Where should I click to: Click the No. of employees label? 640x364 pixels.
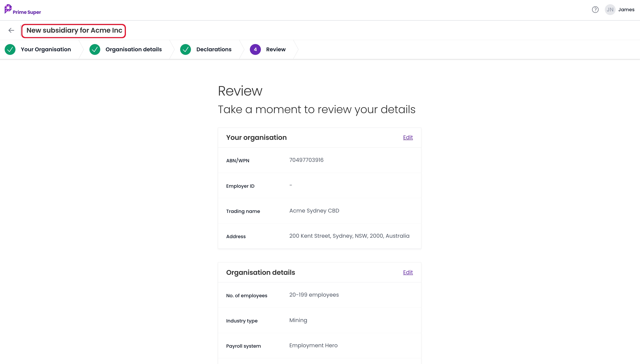(246, 296)
